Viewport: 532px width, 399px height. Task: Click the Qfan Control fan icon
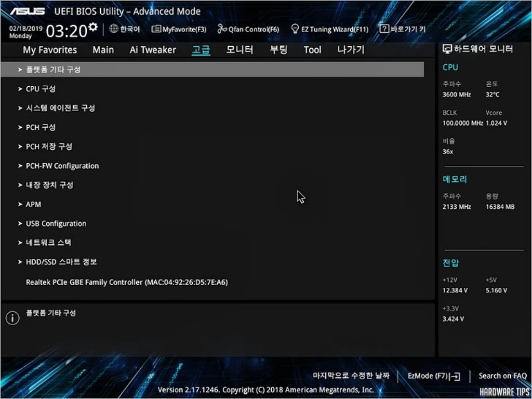click(222, 29)
